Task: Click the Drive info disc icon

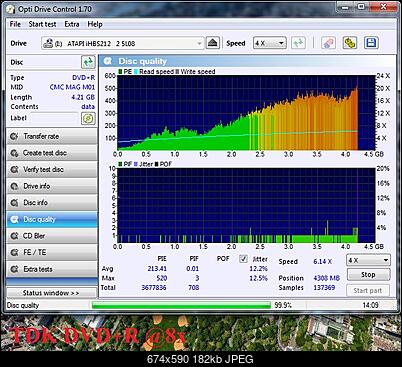Action: tap(14, 186)
